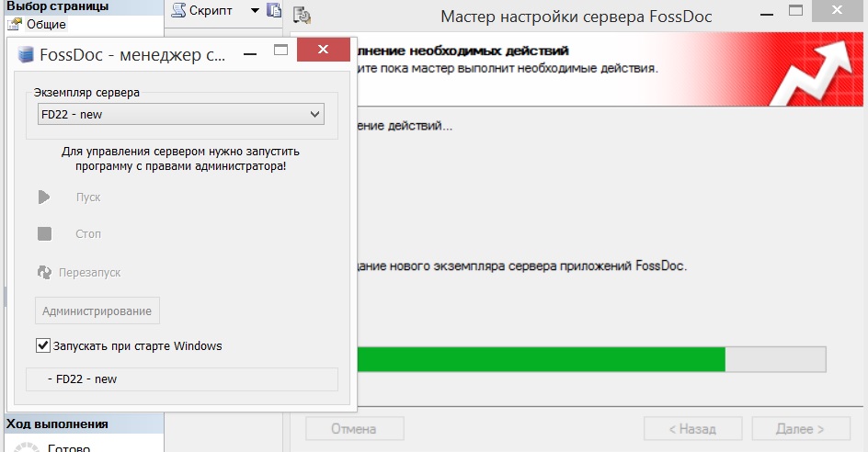868x452 pixels.
Task: Click the Стоп label
Action: 88,234
